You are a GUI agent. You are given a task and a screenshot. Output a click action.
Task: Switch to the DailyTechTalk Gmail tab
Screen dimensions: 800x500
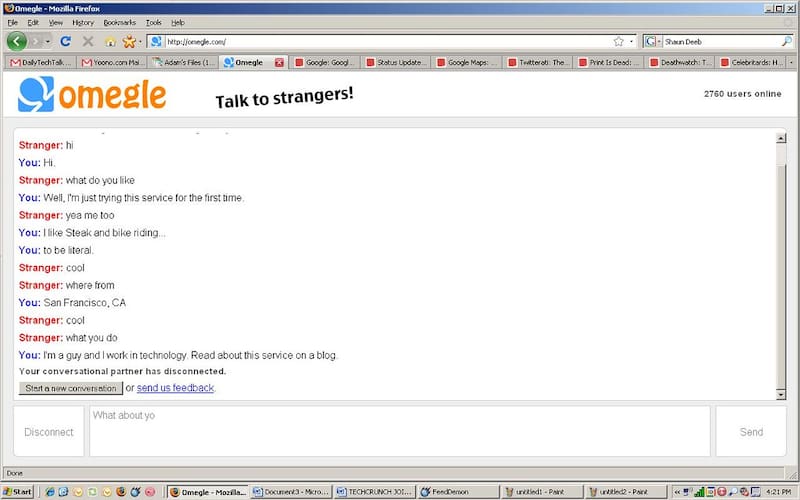point(40,62)
